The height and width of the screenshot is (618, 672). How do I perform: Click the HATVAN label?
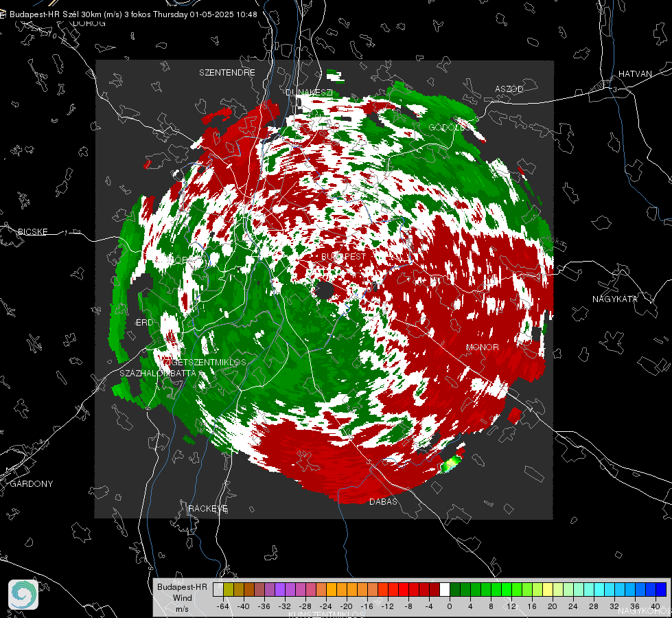(x=635, y=73)
